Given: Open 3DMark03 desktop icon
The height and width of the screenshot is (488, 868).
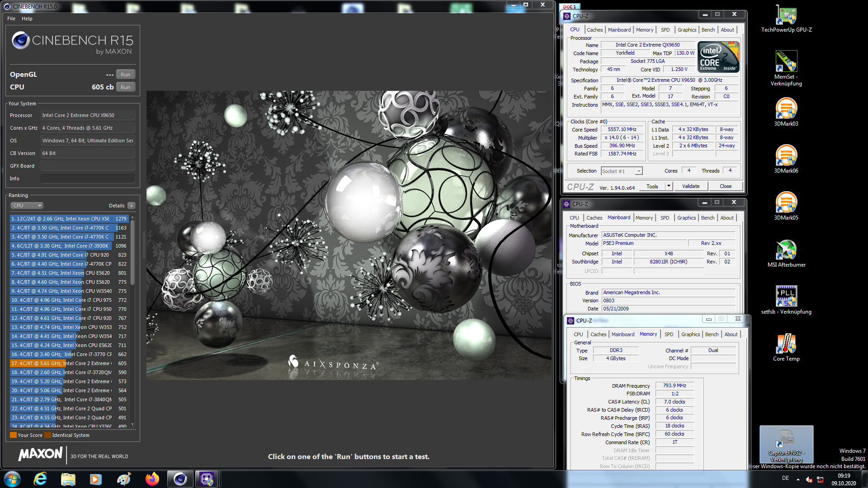Looking at the screenshot, I should [786, 112].
